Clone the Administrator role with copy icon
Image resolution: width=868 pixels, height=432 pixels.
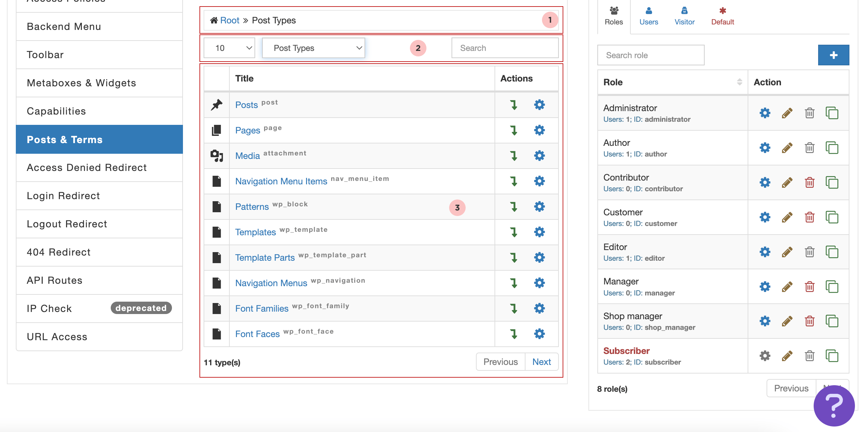[832, 113]
